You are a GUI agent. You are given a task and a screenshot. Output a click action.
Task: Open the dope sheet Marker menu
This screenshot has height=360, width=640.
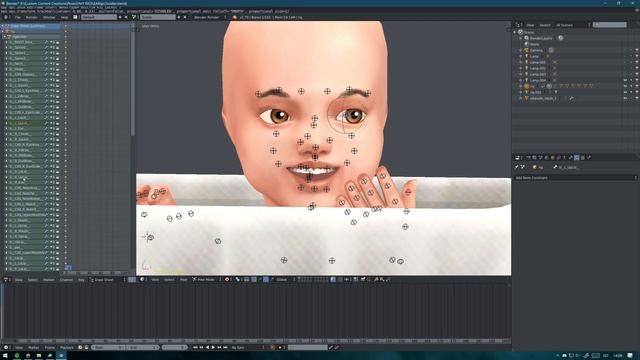[49, 280]
